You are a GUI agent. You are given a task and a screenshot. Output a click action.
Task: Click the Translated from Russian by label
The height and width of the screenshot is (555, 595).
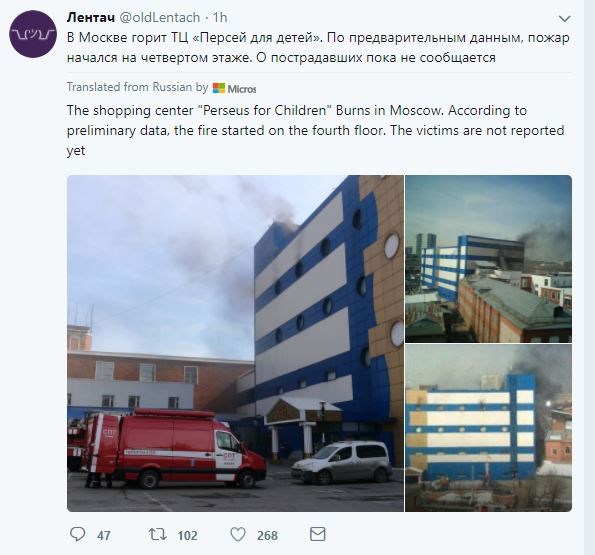(137, 87)
